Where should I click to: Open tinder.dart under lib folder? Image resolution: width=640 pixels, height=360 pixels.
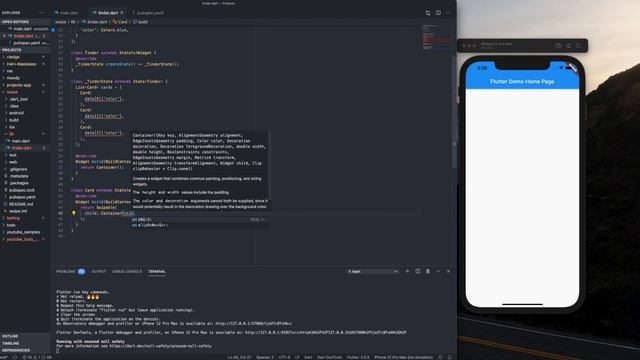click(21, 148)
